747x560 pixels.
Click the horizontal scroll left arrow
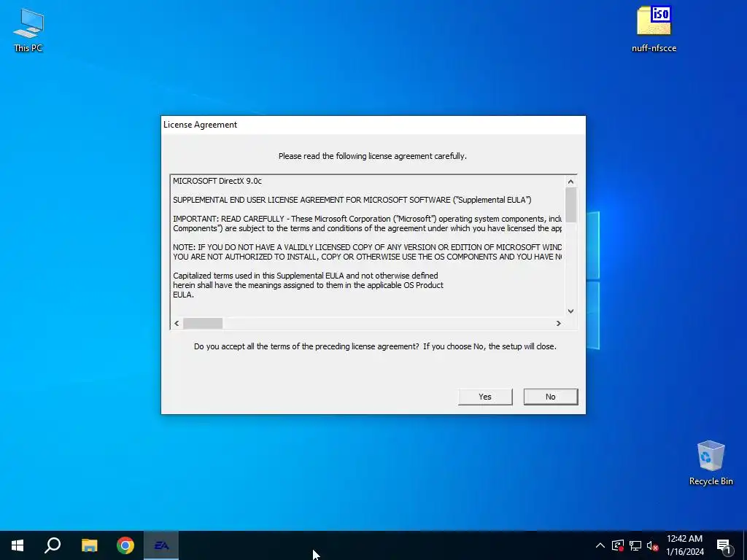click(177, 323)
